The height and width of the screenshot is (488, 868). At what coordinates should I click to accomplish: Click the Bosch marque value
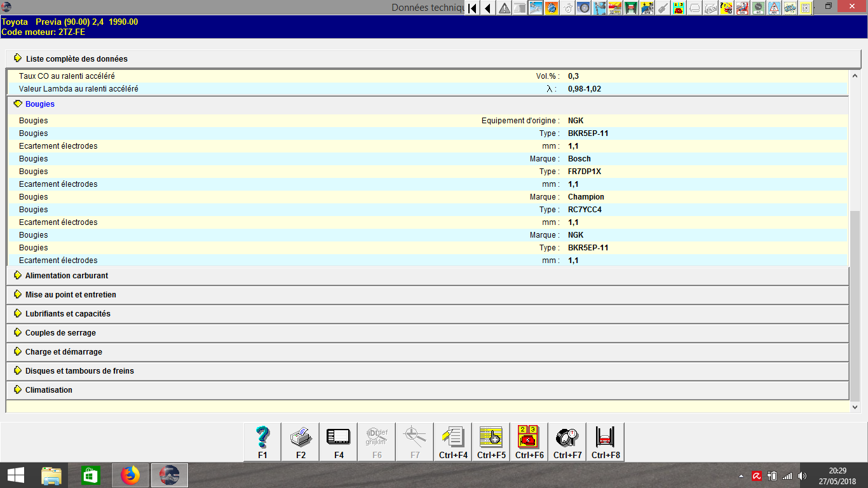click(x=580, y=159)
